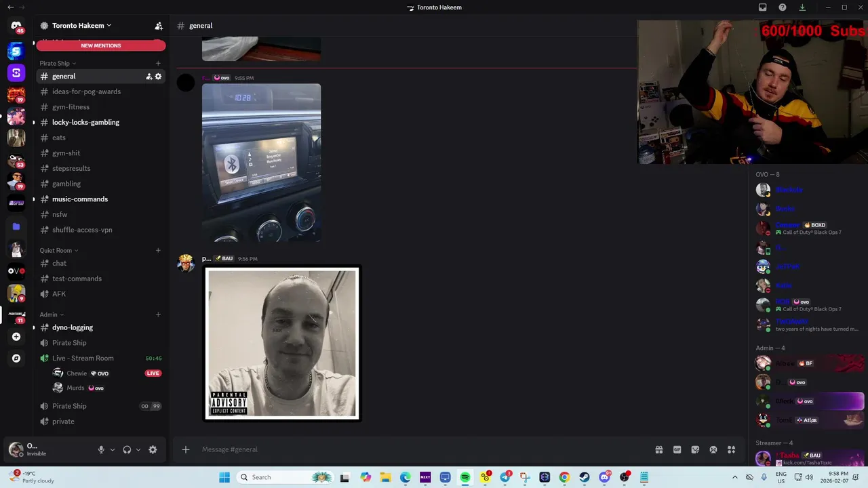Click the green download update icon

[802, 7]
